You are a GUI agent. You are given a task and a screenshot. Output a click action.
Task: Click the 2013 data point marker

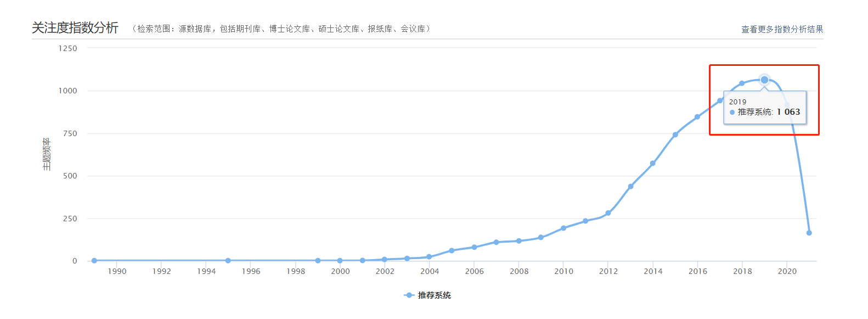pyautogui.click(x=630, y=187)
